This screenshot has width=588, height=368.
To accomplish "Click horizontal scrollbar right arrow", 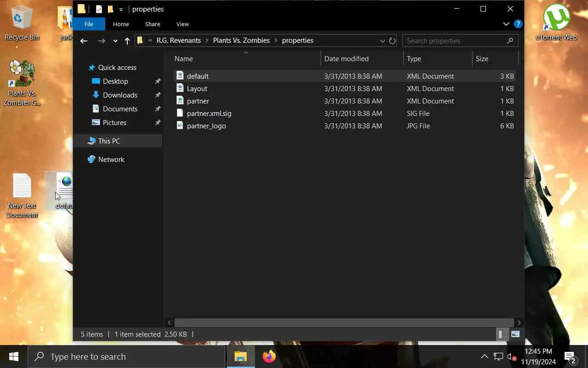I will point(519,322).
